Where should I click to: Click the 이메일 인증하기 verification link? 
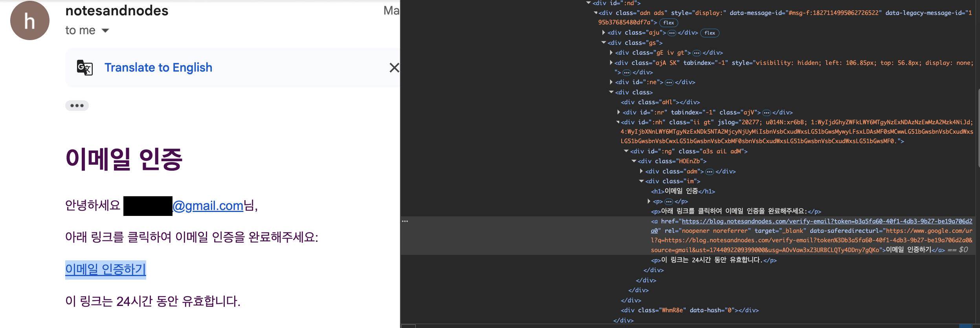coord(106,269)
